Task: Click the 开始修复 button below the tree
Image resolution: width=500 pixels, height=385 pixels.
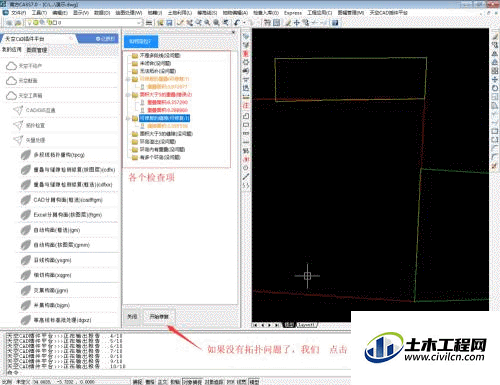Action: [x=159, y=317]
